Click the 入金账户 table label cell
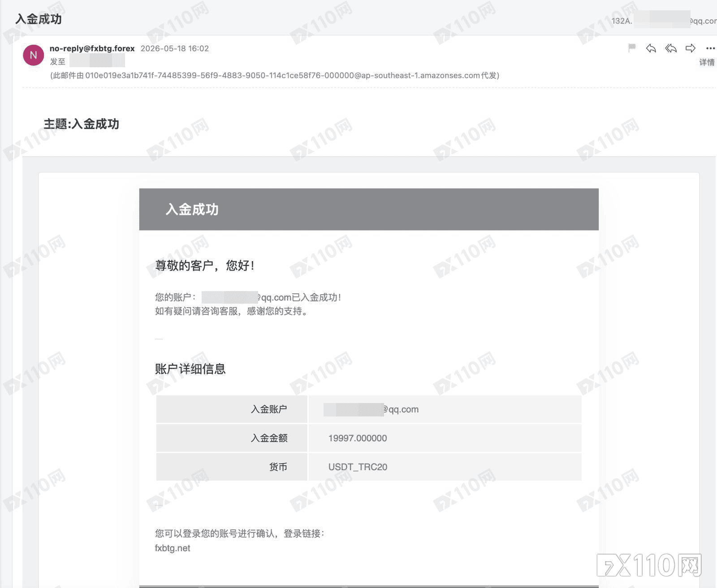 click(232, 409)
